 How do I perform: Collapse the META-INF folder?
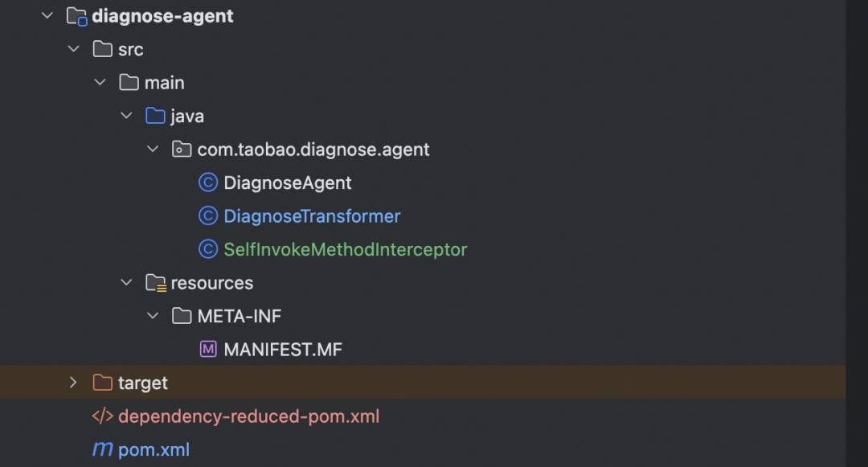(153, 316)
